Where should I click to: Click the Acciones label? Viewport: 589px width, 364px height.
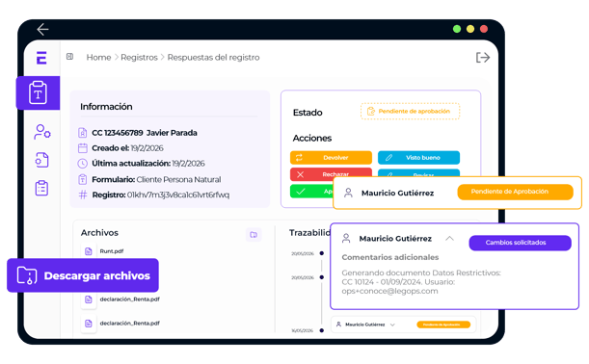[312, 138]
